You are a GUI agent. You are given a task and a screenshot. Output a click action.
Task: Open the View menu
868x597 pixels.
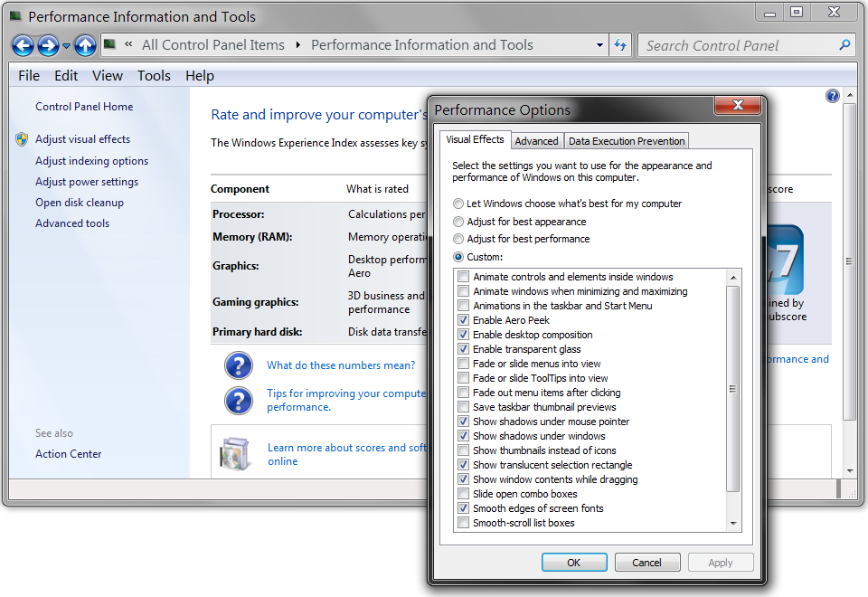(x=108, y=75)
